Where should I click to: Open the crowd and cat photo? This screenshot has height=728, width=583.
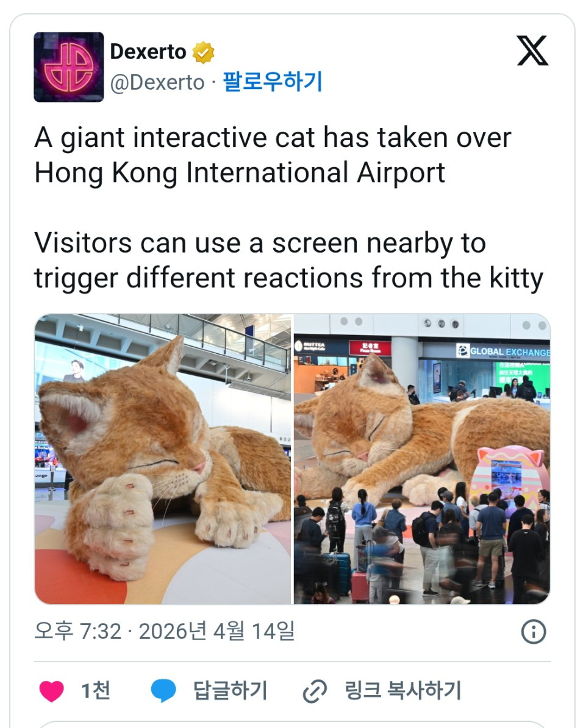coord(422,459)
